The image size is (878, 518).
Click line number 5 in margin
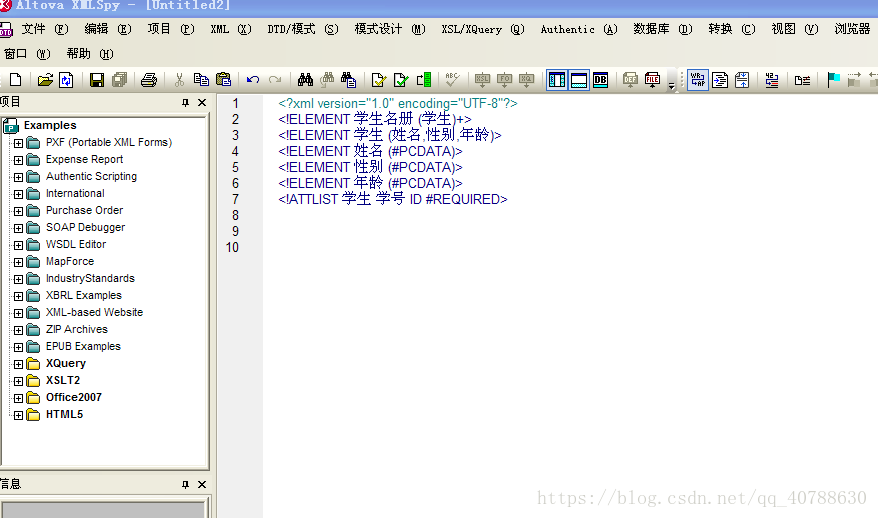[235, 167]
